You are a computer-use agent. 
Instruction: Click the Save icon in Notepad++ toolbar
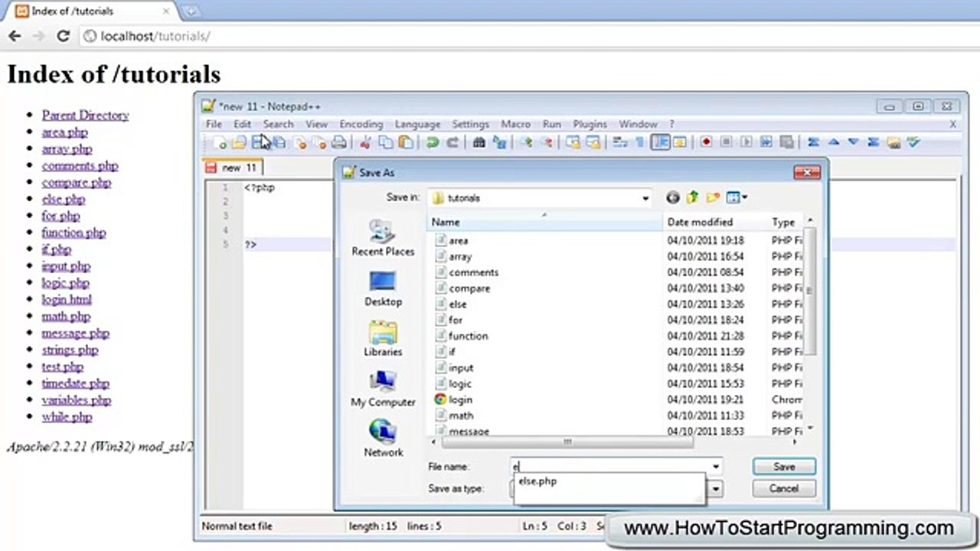click(258, 142)
